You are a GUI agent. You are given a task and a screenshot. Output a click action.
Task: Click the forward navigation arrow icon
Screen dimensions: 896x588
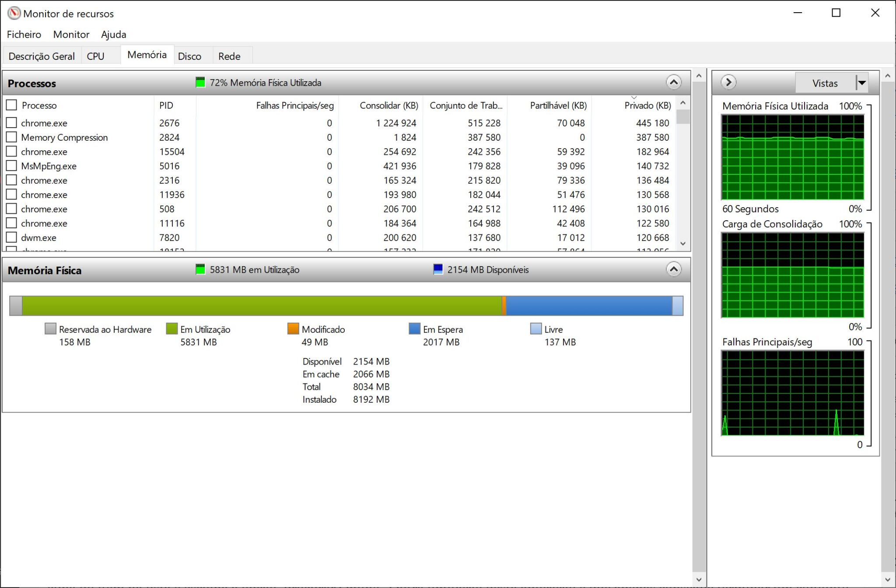(x=727, y=82)
